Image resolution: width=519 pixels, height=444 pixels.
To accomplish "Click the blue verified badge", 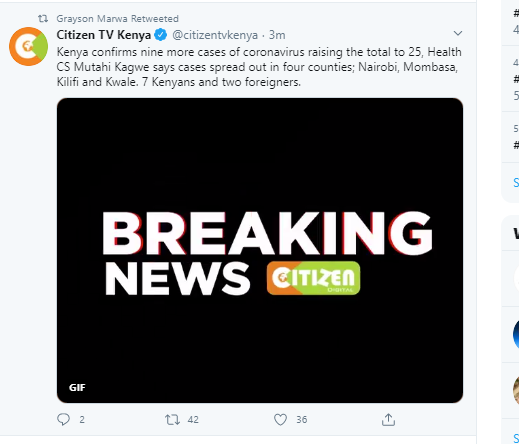I will click(x=161, y=35).
